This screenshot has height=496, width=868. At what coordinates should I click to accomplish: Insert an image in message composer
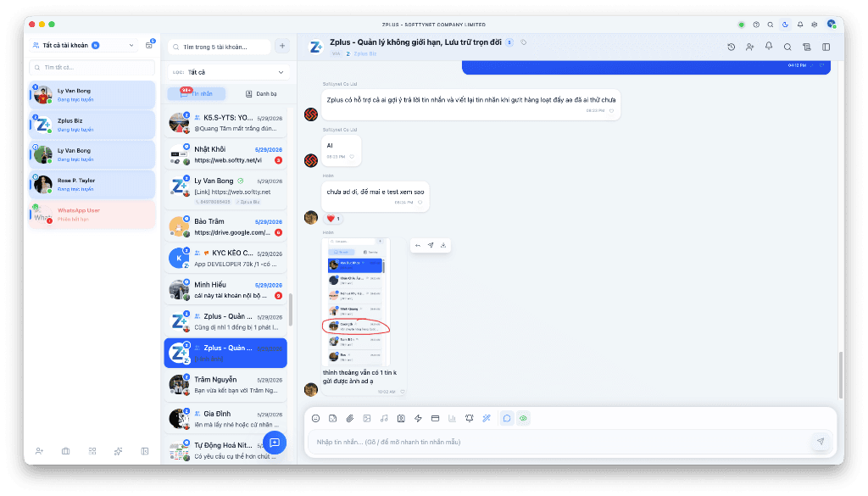pos(367,419)
